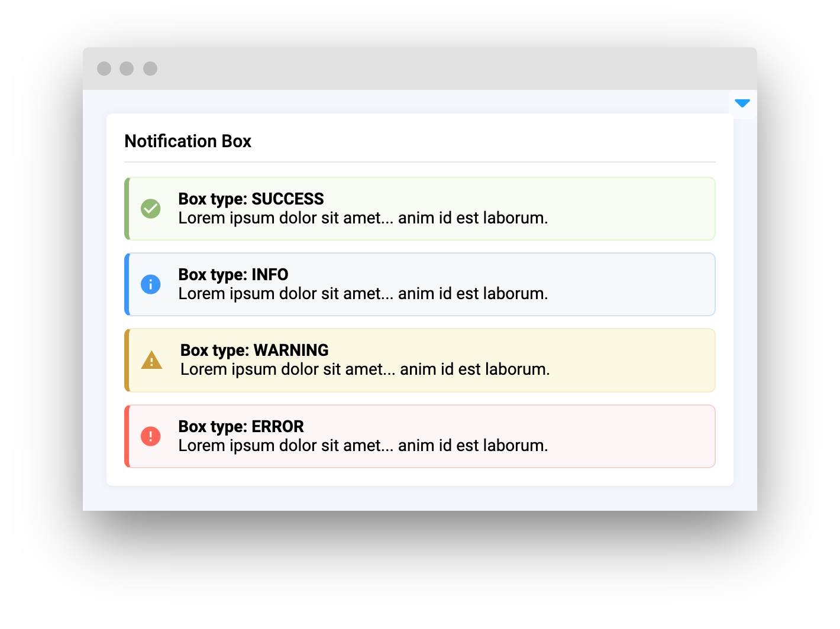Image resolution: width=840 pixels, height=629 pixels.
Task: Click the Lorem ipsum text in ERROR box
Action: pyautogui.click(x=363, y=446)
